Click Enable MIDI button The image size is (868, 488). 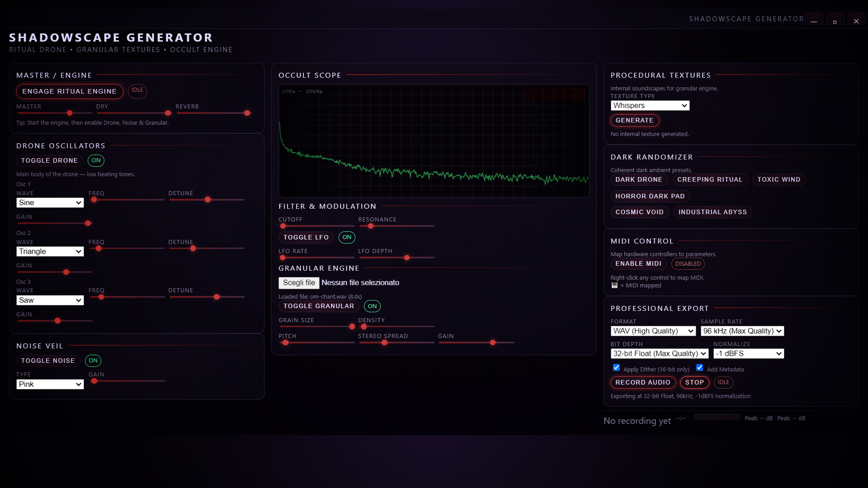pyautogui.click(x=638, y=264)
